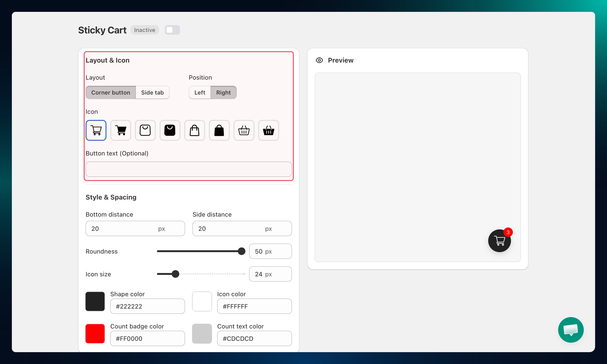Select the filled shopping cart icon
Image resolution: width=607 pixels, height=364 pixels.
click(121, 130)
